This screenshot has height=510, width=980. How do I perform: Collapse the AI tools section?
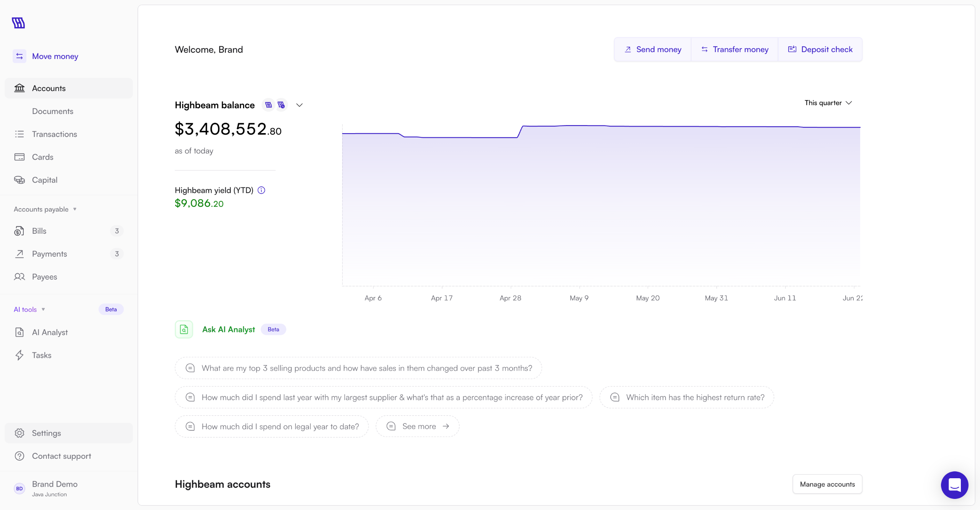tap(43, 310)
